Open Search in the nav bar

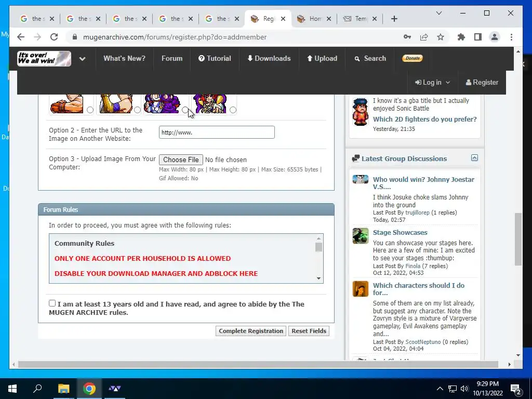coord(370,58)
